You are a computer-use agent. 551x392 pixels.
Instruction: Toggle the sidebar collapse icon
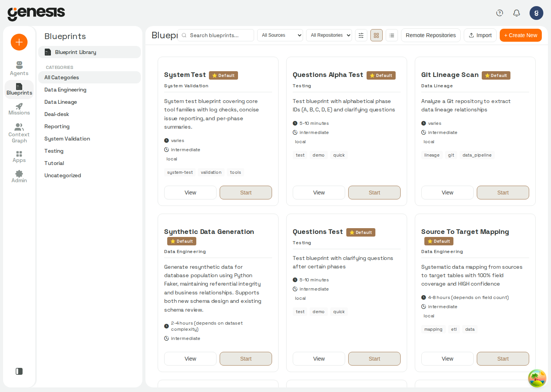(x=19, y=371)
